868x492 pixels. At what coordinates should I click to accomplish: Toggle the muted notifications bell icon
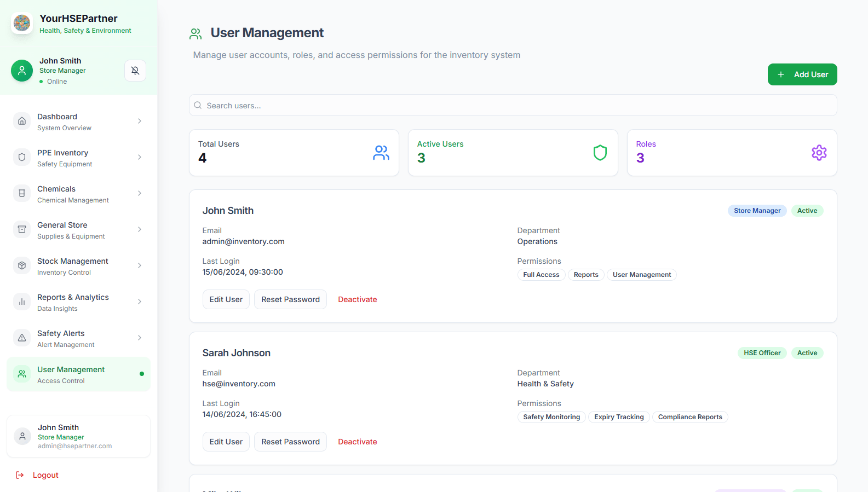tap(135, 71)
